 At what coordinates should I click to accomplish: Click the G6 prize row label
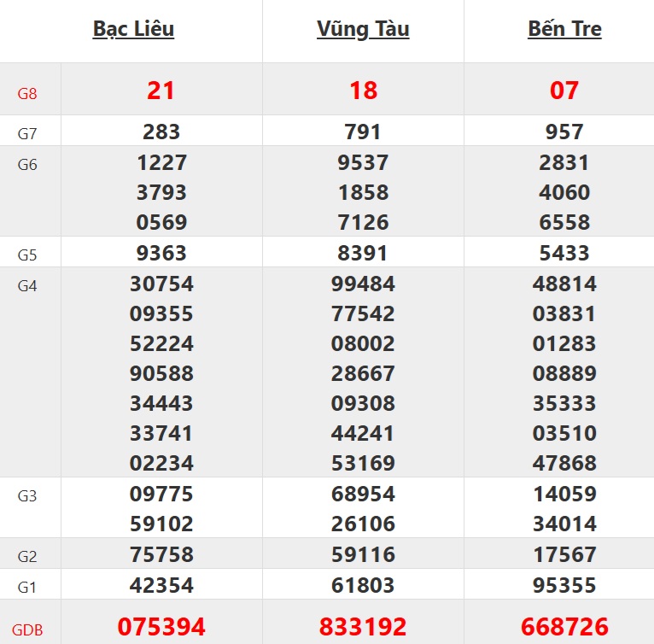[x=27, y=165]
